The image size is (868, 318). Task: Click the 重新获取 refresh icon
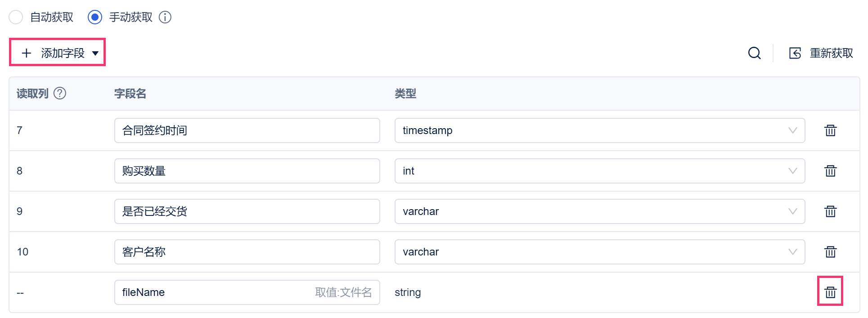795,53
